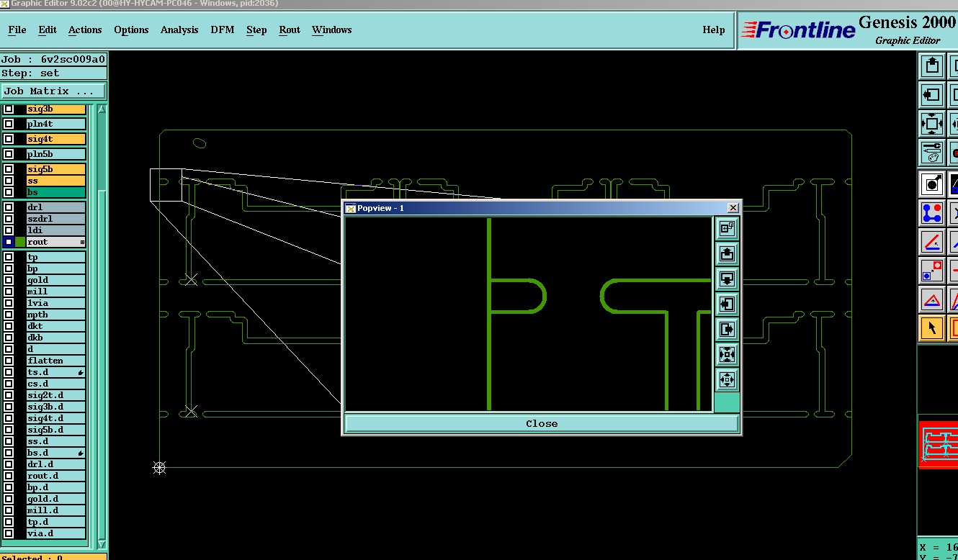Select the lvia layer row
This screenshot has width=958, height=560.
pyautogui.click(x=56, y=303)
